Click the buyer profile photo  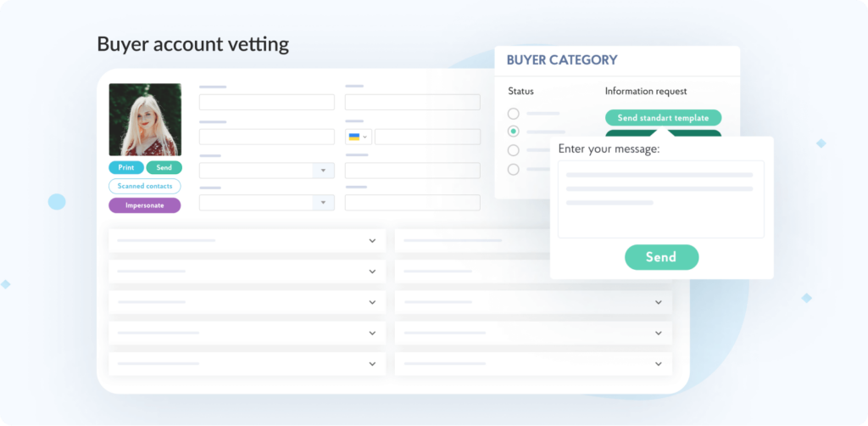(x=145, y=120)
